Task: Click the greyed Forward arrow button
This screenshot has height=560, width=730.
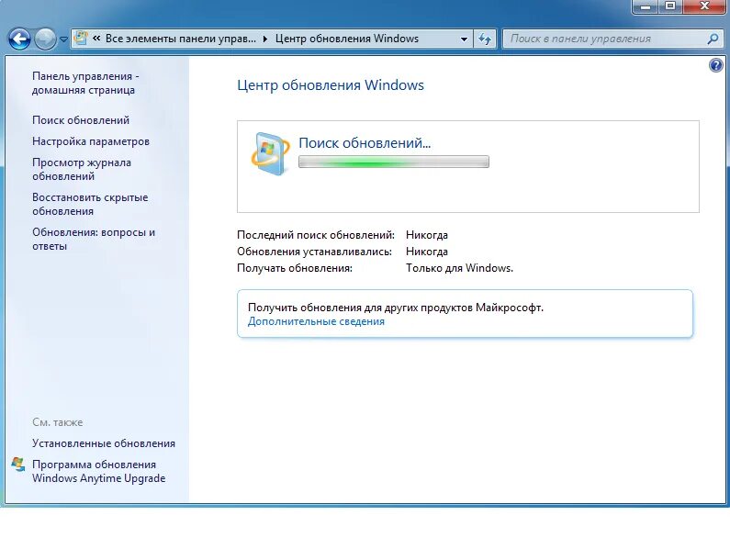Action: click(46, 39)
